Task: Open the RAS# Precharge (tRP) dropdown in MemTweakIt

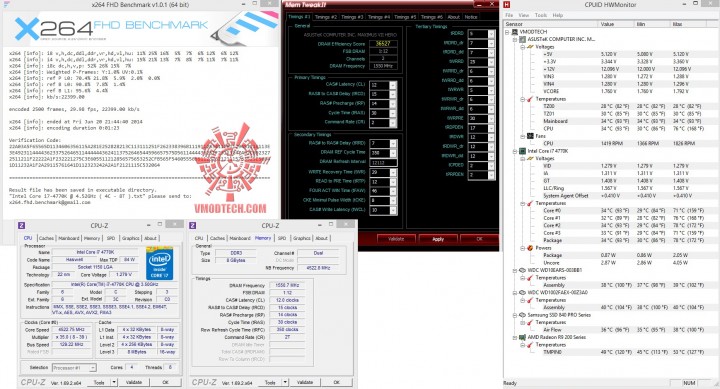Action: pyautogui.click(x=393, y=104)
